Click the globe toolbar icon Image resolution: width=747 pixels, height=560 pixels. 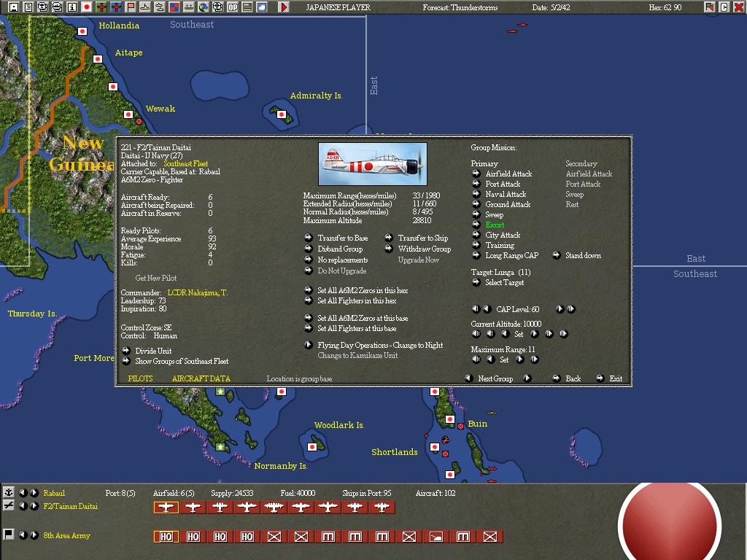tap(204, 7)
